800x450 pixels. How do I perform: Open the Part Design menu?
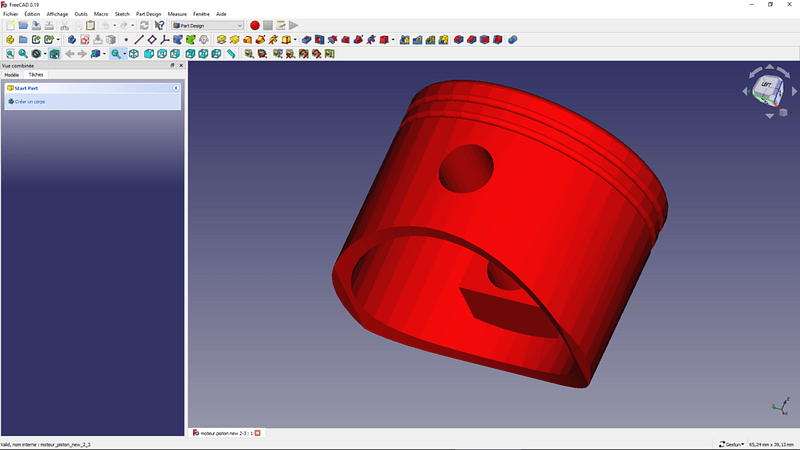[x=148, y=14]
